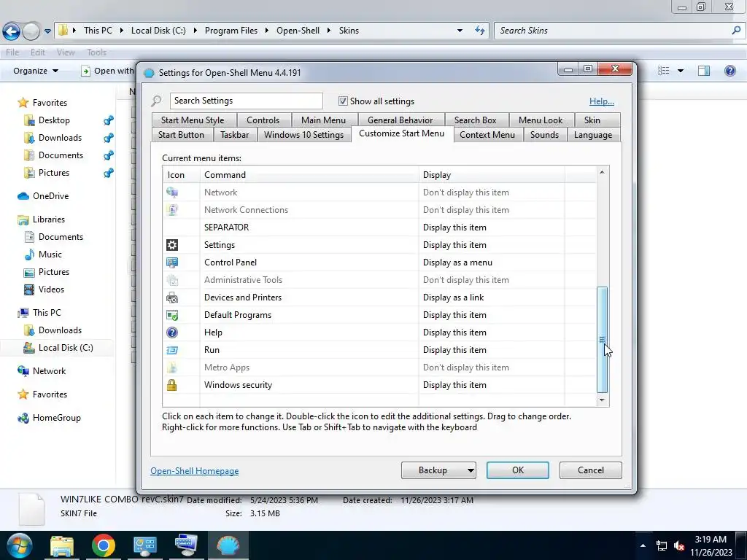Open the address bar history dropdown
Viewport: 747px width, 560px height.
(460, 31)
